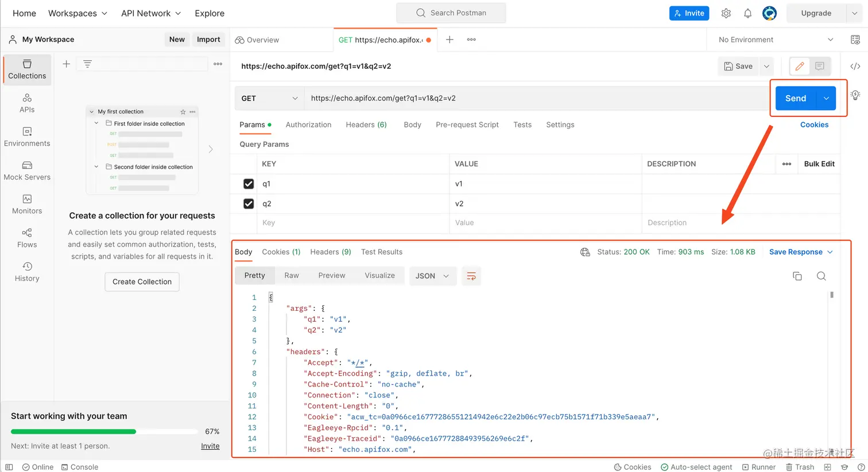Screen dimensions: 868x472
Task: Switch to the response Cookies (1) tab
Action: coord(281,252)
